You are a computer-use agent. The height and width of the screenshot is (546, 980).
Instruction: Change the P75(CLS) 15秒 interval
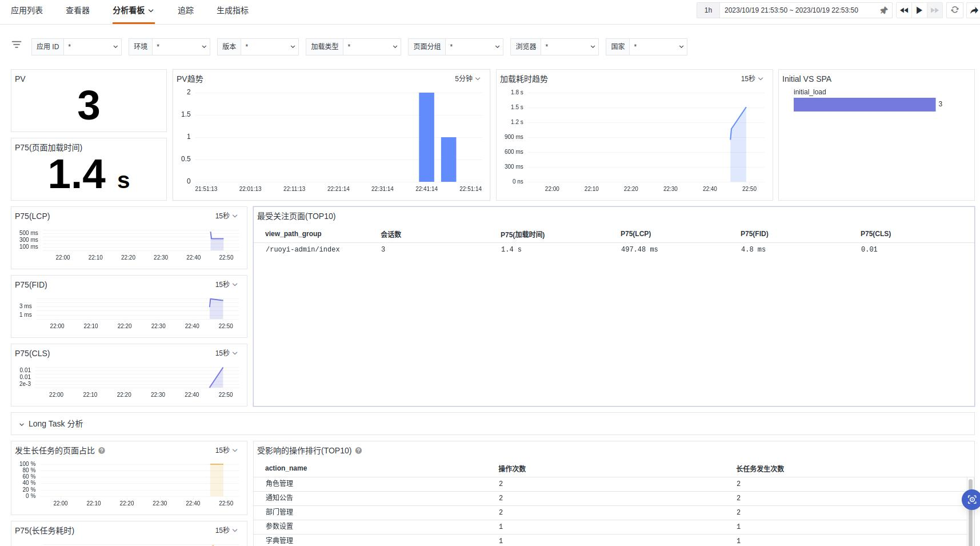[x=226, y=353]
